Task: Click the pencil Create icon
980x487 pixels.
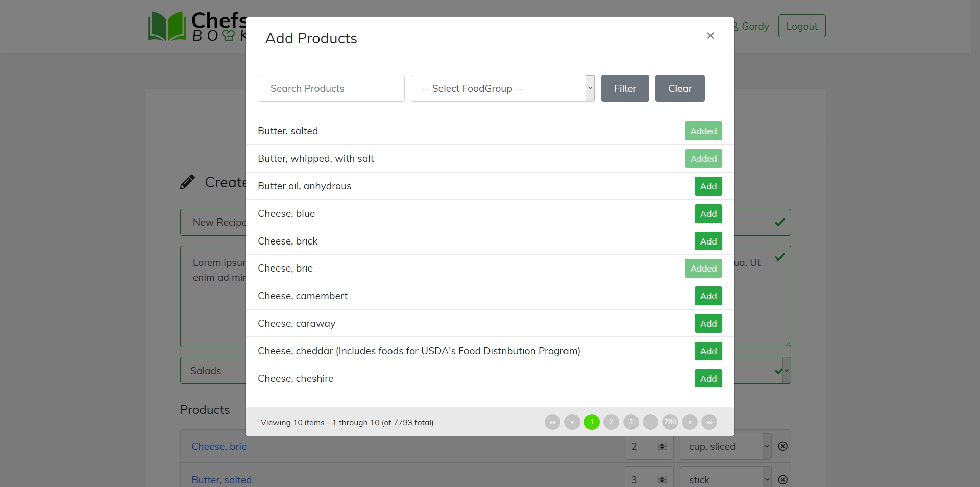Action: coord(187,182)
